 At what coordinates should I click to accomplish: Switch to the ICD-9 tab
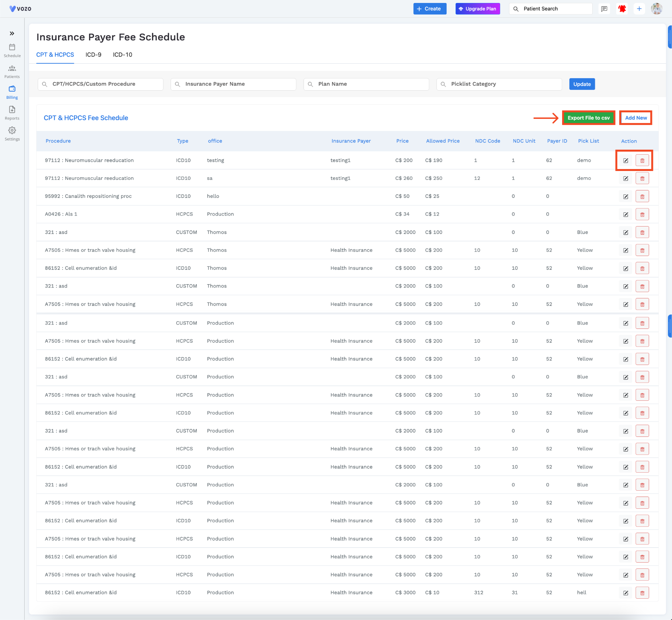tap(93, 55)
